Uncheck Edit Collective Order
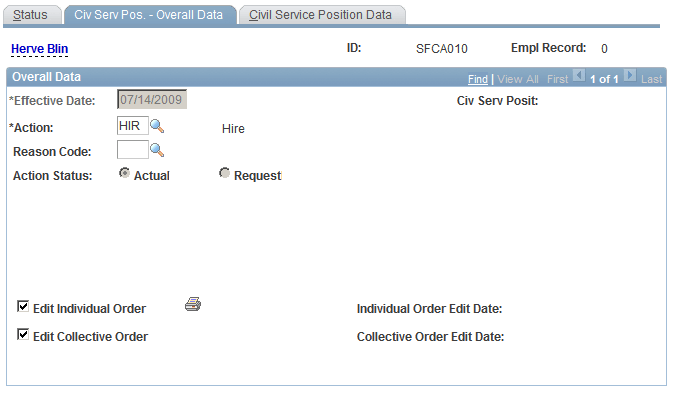This screenshot has height=396, width=687. pyautogui.click(x=23, y=334)
